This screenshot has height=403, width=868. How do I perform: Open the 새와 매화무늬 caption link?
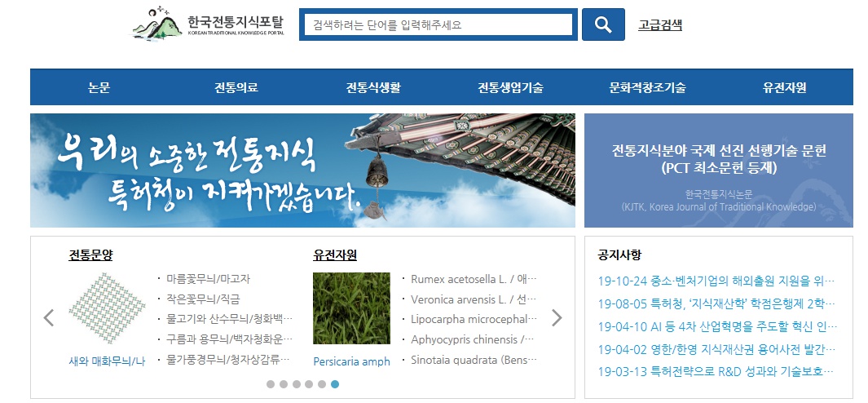pos(107,361)
